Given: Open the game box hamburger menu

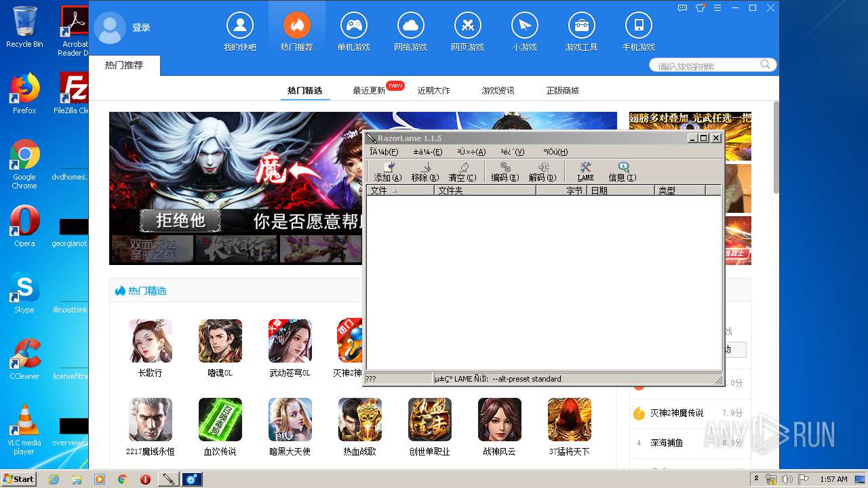Looking at the screenshot, I should [x=718, y=8].
